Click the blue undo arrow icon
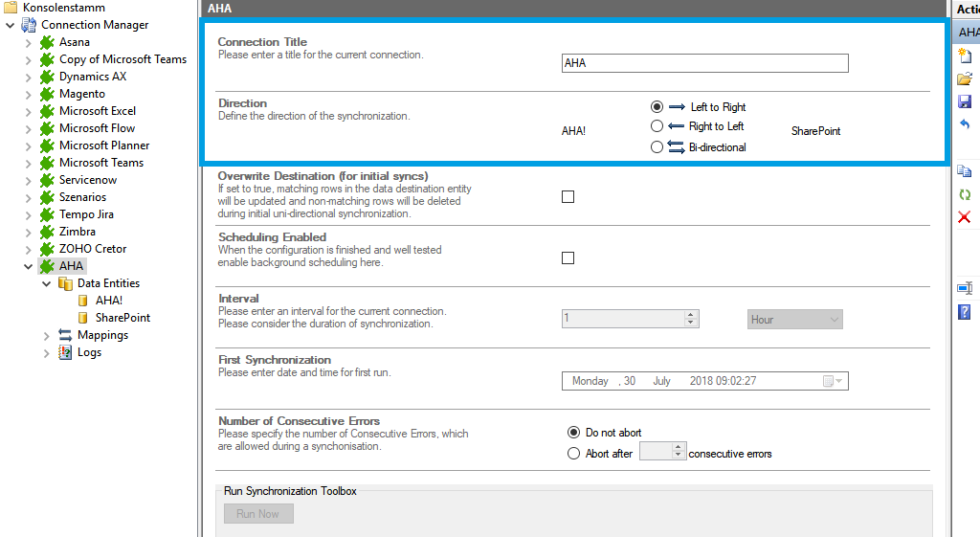This screenshot has height=537, width=980. click(x=965, y=124)
